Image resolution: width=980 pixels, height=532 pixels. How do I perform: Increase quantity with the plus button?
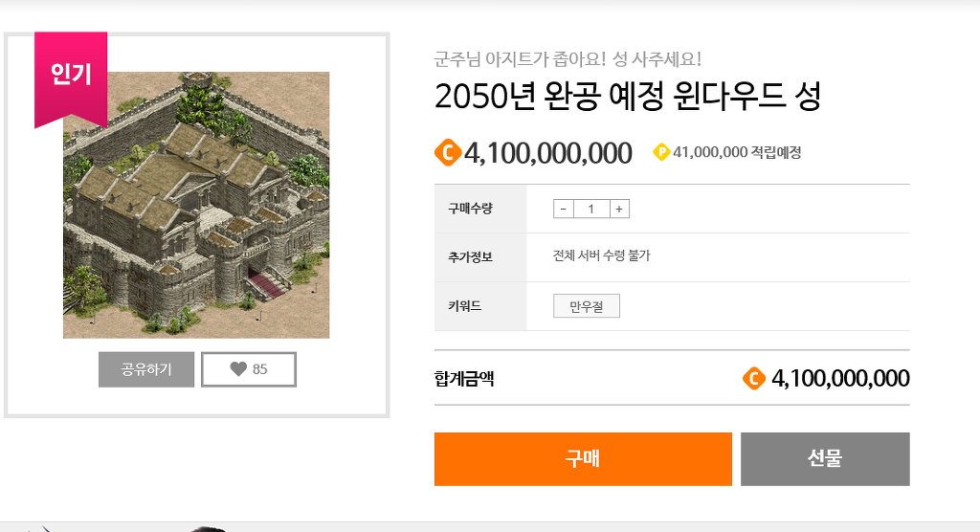tap(619, 209)
